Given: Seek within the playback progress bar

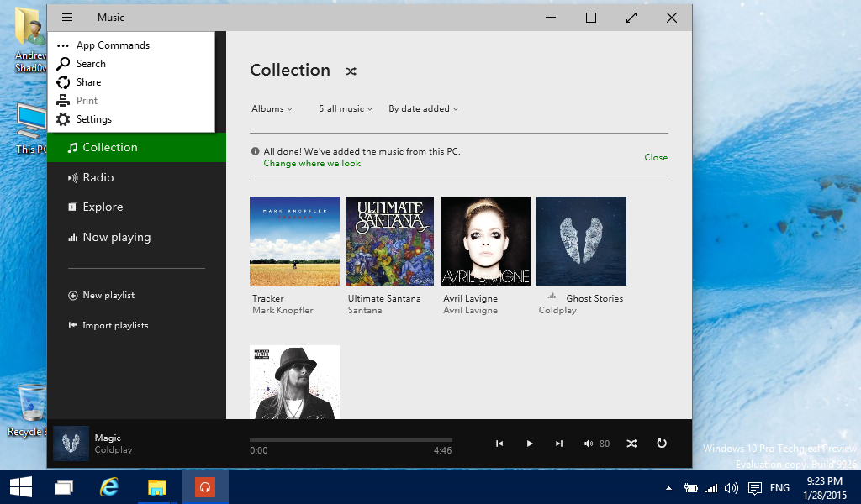Looking at the screenshot, I should click(x=351, y=440).
